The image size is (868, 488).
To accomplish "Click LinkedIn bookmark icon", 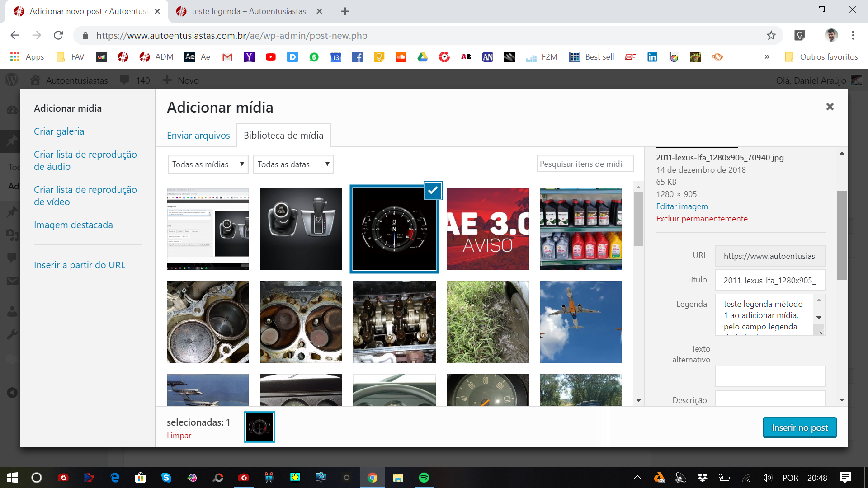I will [652, 57].
